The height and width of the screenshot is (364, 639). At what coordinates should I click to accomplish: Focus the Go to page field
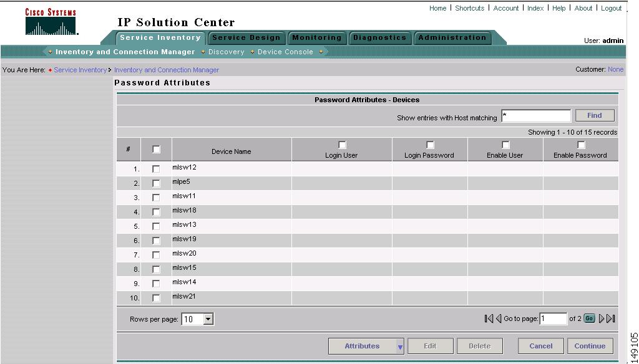pyautogui.click(x=553, y=318)
